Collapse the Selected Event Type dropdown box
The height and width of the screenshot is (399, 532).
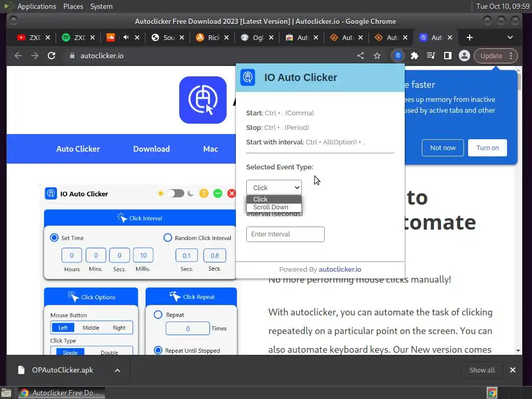tap(274, 188)
